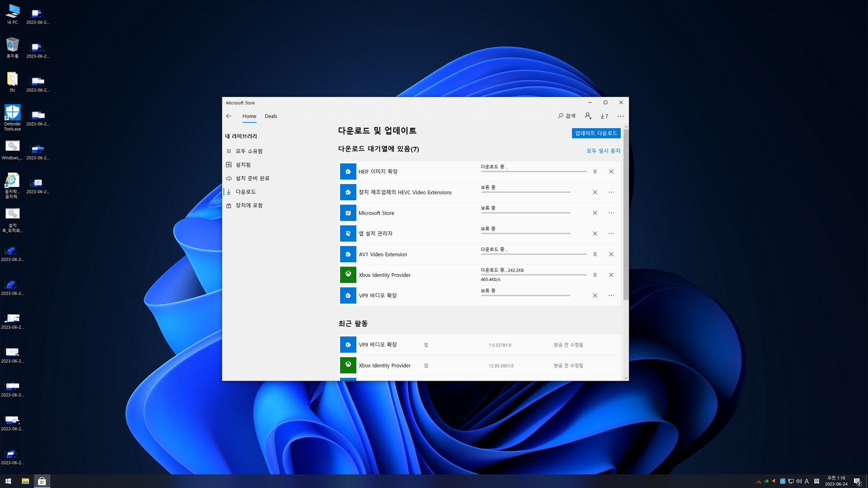Click HEIF 이미지 확장 progress bar
The image size is (868, 488).
[x=534, y=172]
